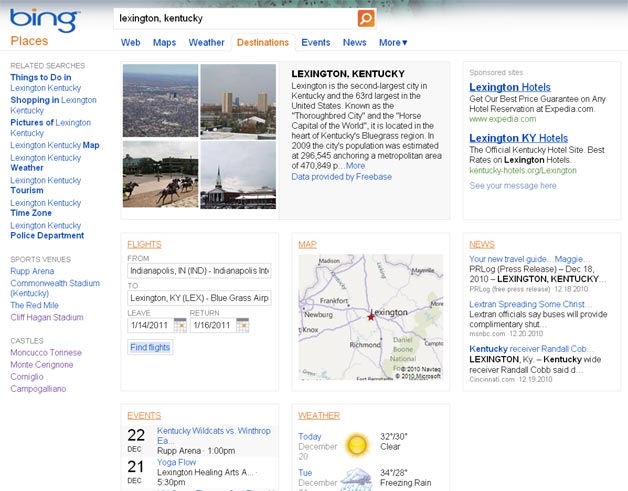The width and height of the screenshot is (628, 491).
Task: Click kentucky-hotels.org/Lexington URL text
Action: pos(523,171)
